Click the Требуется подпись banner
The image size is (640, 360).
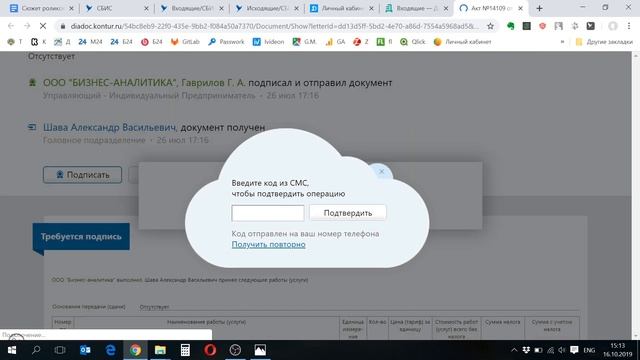(81, 237)
